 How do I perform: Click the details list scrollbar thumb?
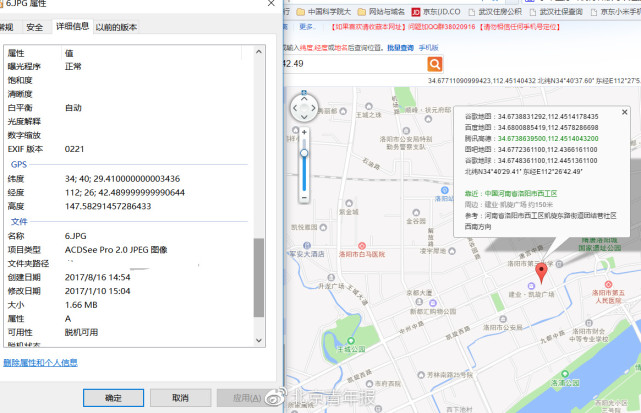[x=258, y=278]
